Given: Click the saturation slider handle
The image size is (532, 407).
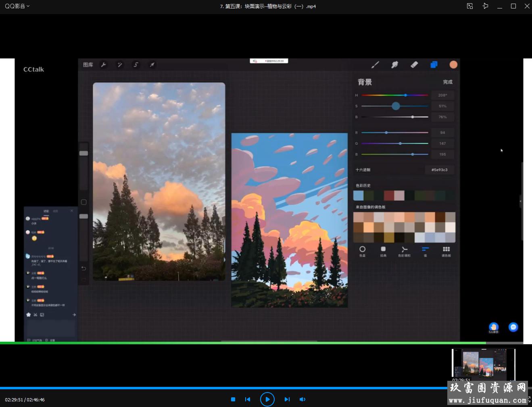Looking at the screenshot, I should click(396, 106).
